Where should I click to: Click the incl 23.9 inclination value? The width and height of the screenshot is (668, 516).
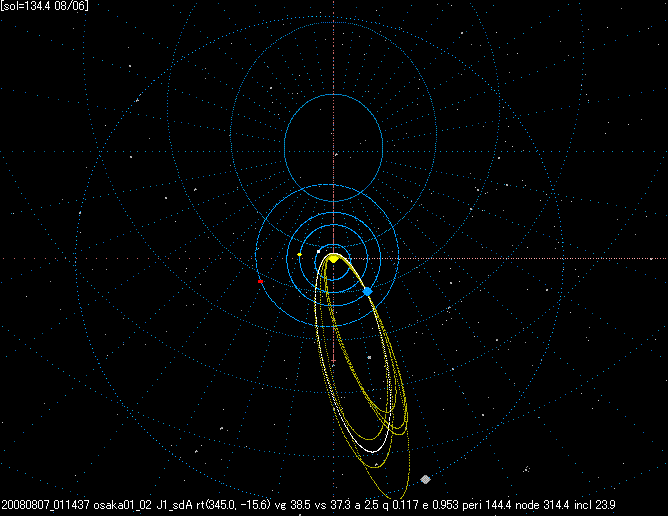pyautogui.click(x=595, y=505)
